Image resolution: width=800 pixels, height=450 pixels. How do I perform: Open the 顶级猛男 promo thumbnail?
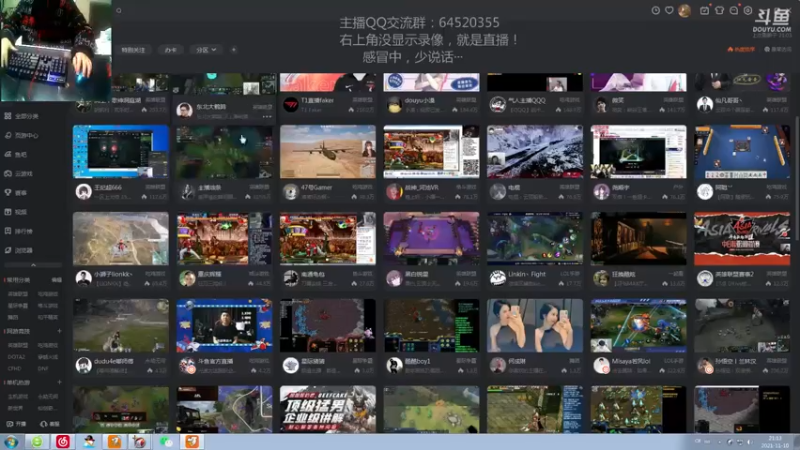(328, 409)
